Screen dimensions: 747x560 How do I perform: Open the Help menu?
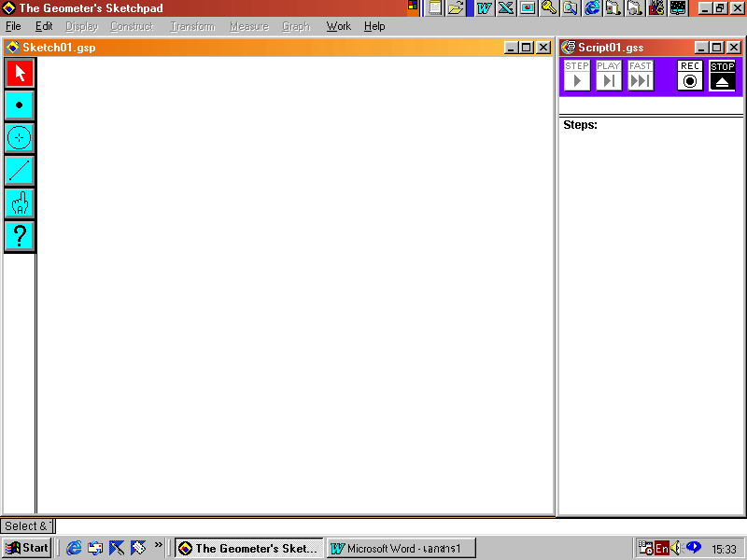click(x=374, y=26)
